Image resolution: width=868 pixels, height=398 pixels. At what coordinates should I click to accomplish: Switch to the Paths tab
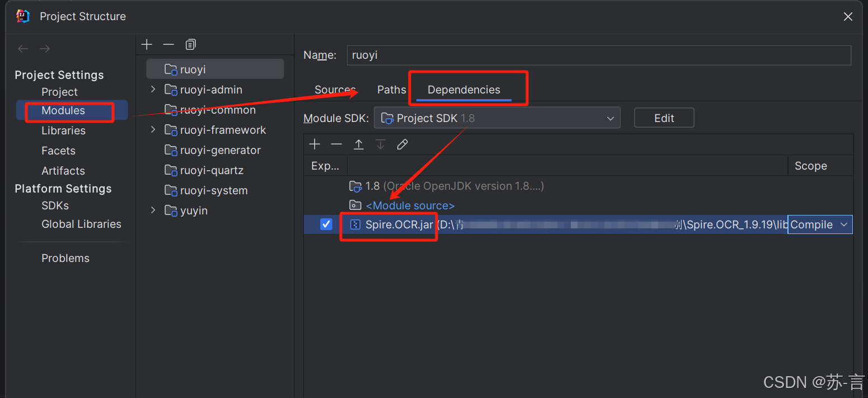392,90
